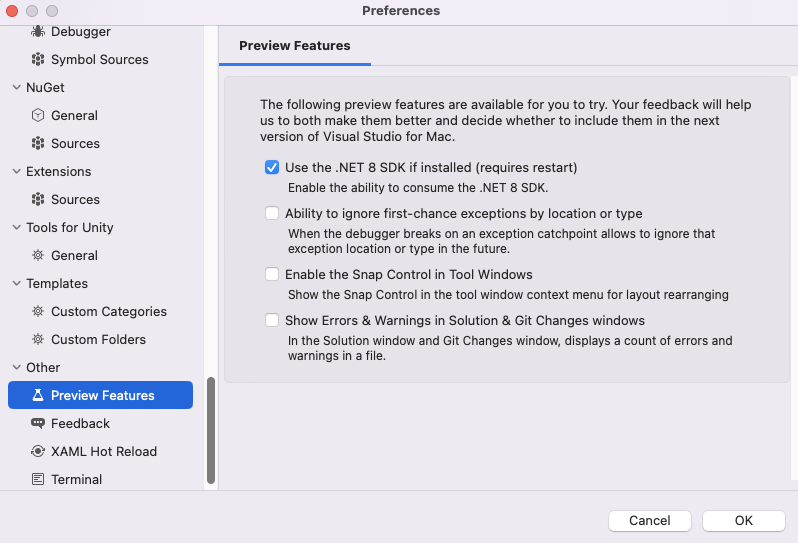Open Debugger settings via bug icon
Viewport: 798px width, 543px height.
tap(38, 32)
